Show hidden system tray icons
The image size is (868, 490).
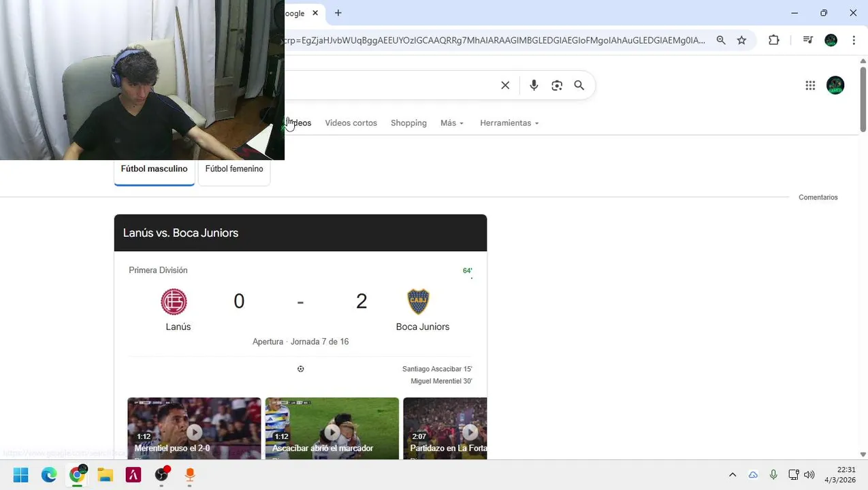(733, 475)
